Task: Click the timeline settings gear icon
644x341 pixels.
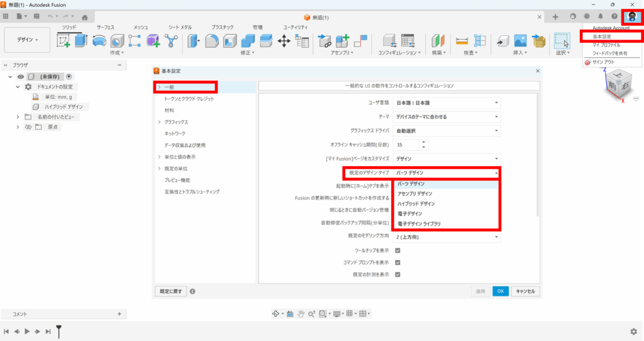Action: [x=633, y=332]
